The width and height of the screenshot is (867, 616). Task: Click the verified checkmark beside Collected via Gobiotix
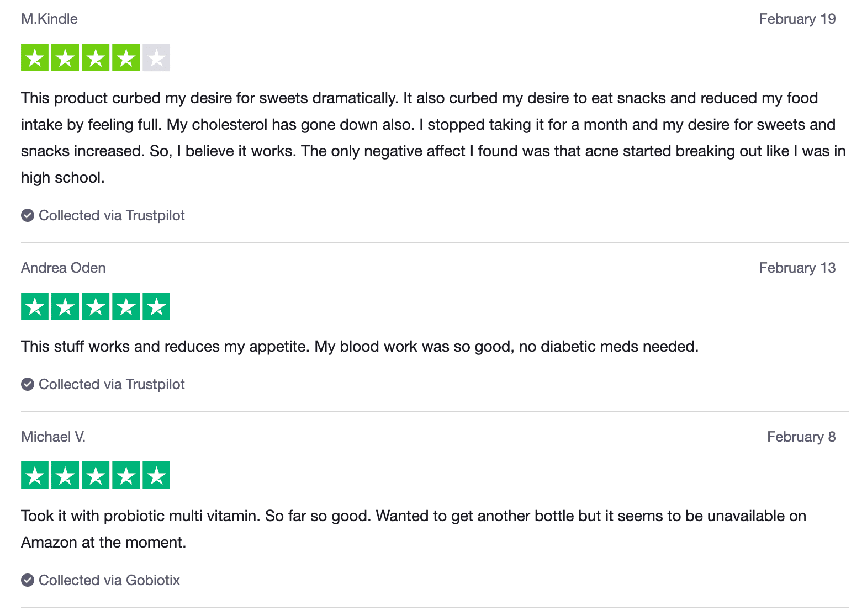tap(28, 580)
